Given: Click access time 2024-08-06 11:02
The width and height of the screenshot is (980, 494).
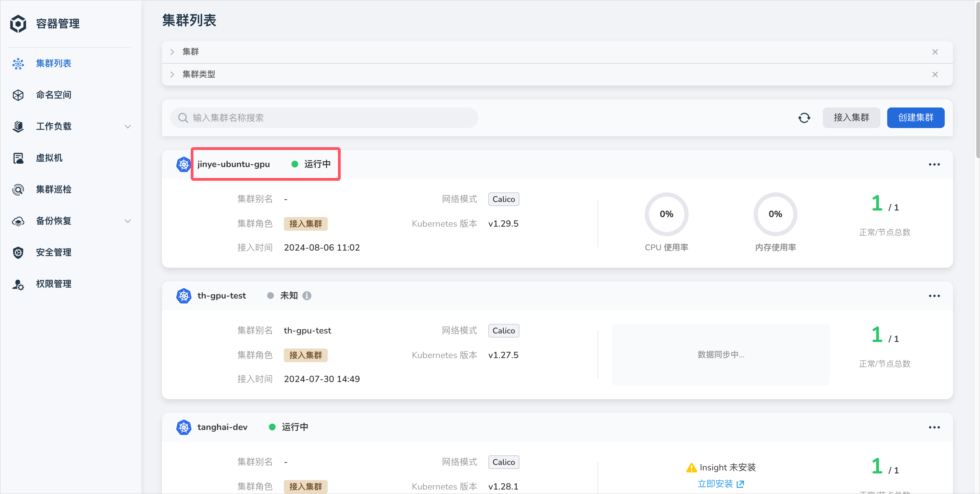Looking at the screenshot, I should click(322, 248).
